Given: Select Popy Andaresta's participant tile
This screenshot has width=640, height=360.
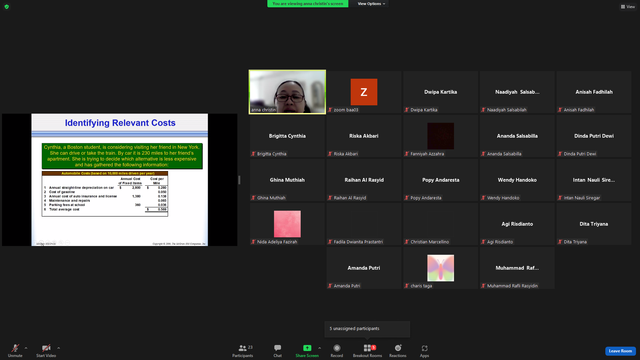Looking at the screenshot, I should coord(440,180).
